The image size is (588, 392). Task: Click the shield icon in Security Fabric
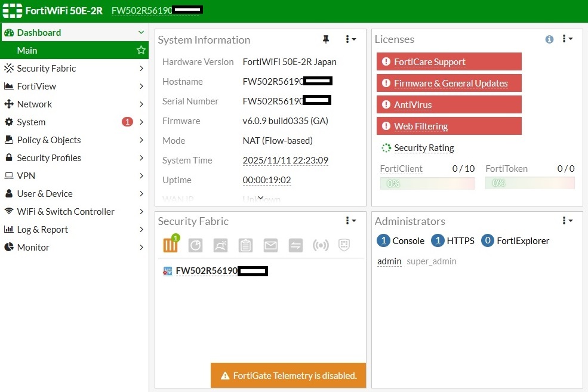pos(344,245)
